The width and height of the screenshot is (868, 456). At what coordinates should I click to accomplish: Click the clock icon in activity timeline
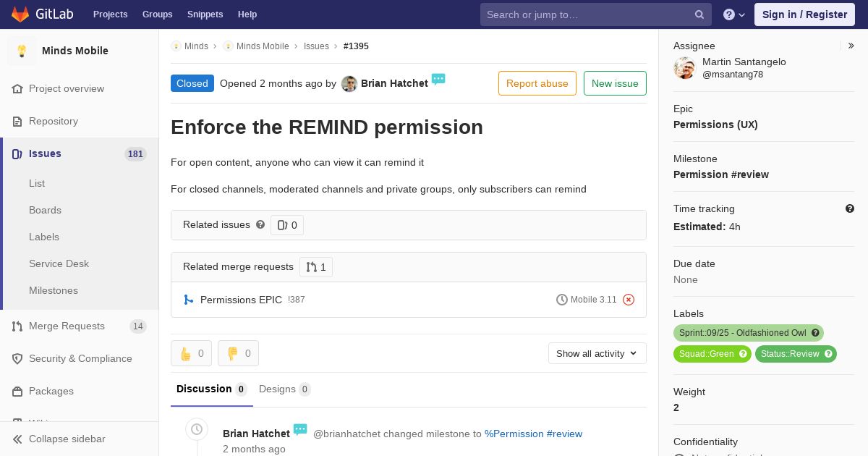coord(197,430)
